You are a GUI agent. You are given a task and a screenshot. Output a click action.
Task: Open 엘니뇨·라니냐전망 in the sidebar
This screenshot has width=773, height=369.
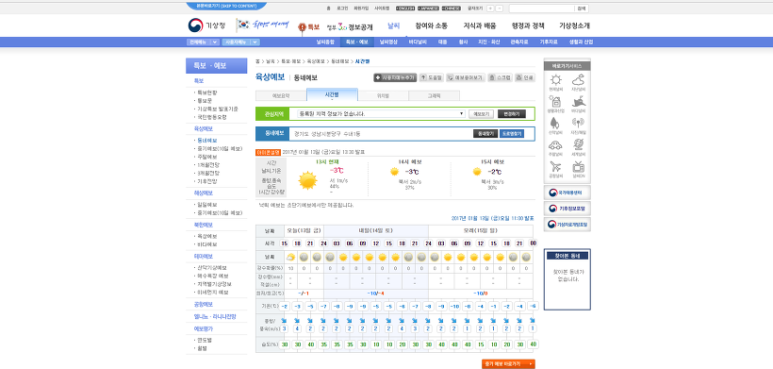tap(214, 316)
